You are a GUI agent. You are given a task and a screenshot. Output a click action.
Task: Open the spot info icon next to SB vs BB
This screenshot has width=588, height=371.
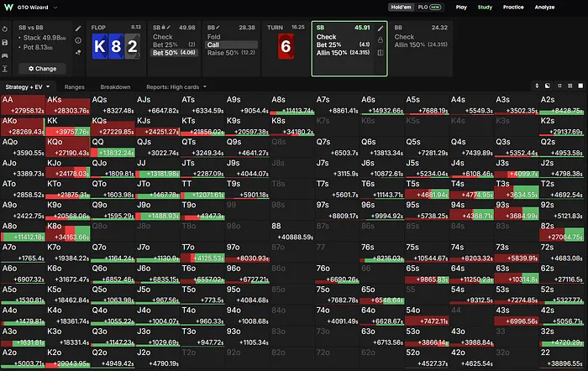click(x=78, y=40)
